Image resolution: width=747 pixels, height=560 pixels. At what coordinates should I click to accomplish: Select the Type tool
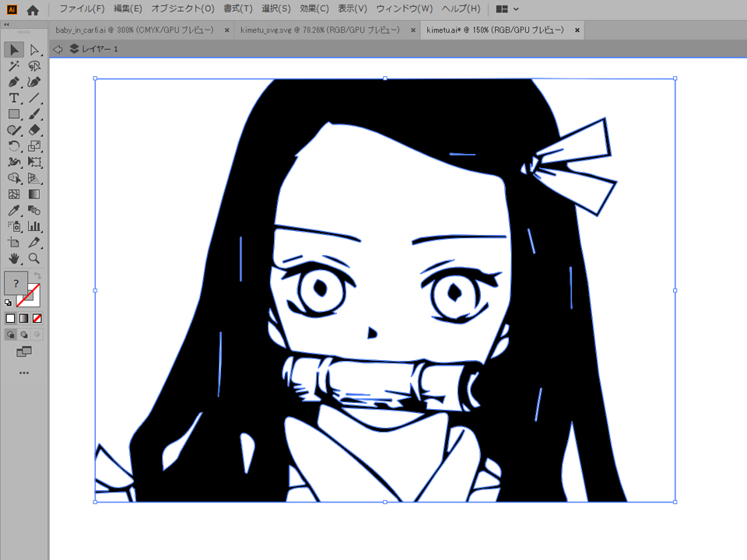[14, 98]
